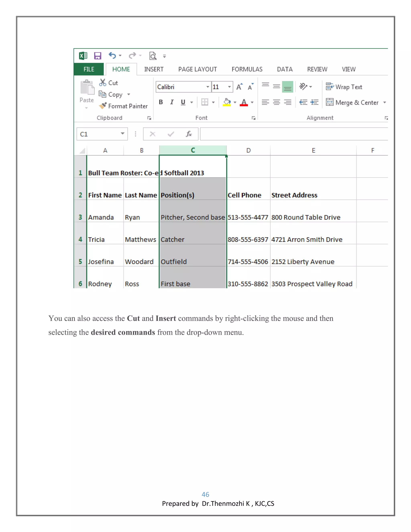Viewport: 411px width, 532px height.
Task: Open Alignment settings dialog launcher
Action: tap(386, 118)
